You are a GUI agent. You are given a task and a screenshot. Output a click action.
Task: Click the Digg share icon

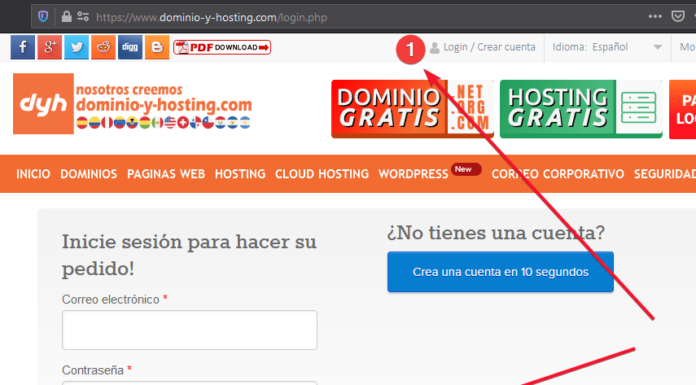[130, 47]
